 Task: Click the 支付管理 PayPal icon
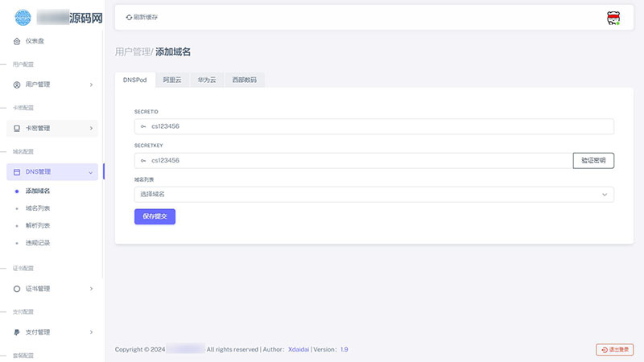[x=17, y=332]
